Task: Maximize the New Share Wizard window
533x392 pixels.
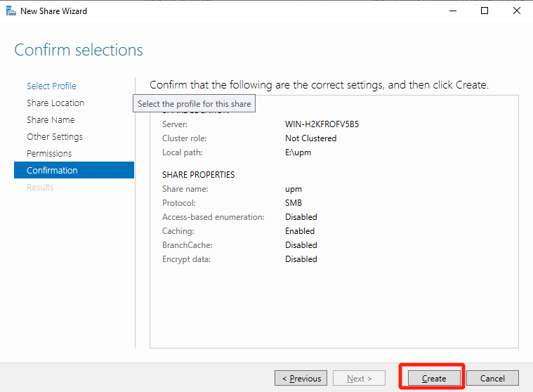Action: [485, 11]
